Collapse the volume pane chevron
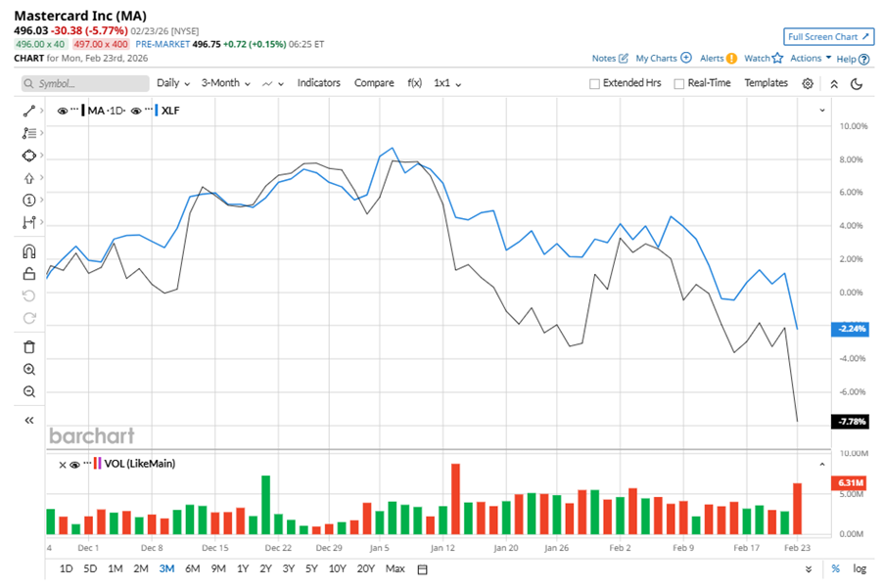The height and width of the screenshot is (588, 883). click(x=822, y=464)
